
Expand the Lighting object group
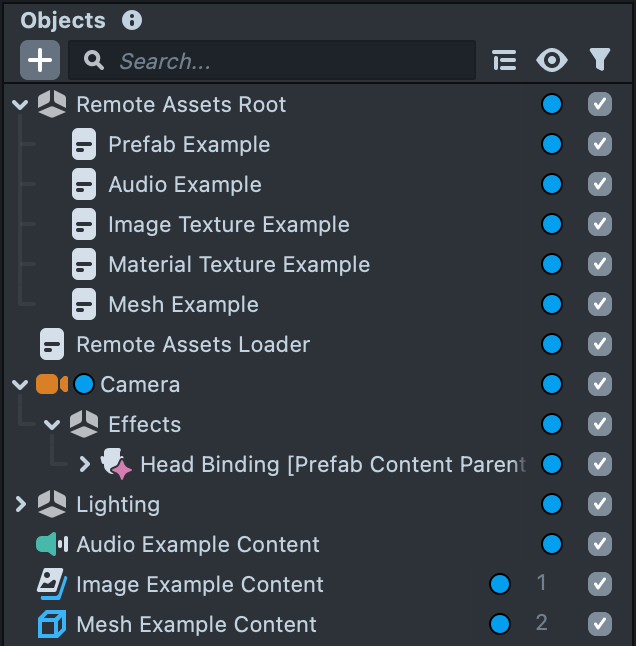coord(20,505)
